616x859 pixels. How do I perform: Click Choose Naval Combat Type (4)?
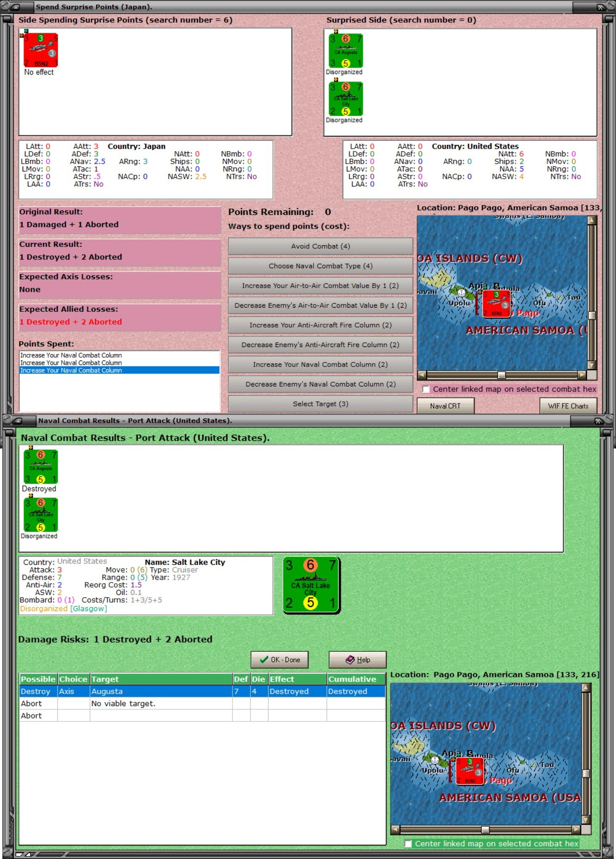(x=321, y=266)
